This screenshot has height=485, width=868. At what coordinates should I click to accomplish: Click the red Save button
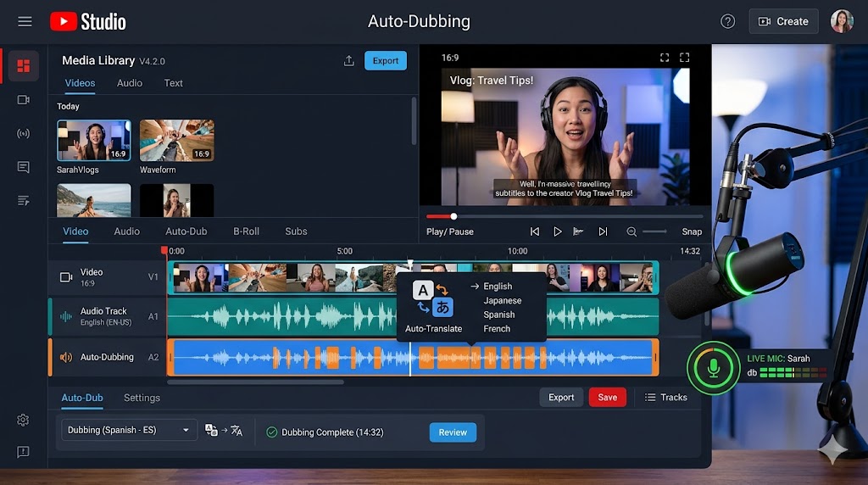607,397
